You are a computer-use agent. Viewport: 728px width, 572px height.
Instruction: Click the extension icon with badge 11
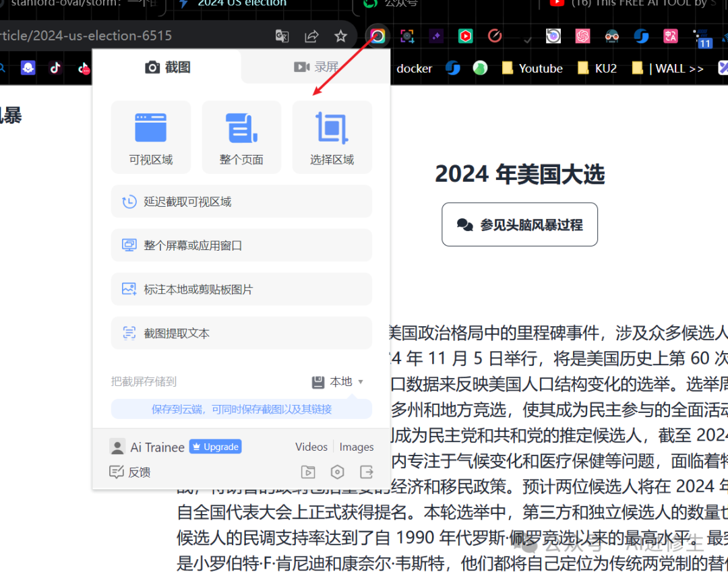coord(702,38)
